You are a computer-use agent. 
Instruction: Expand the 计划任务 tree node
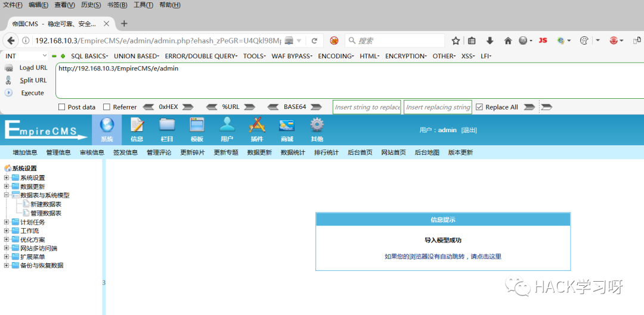pyautogui.click(x=7, y=222)
